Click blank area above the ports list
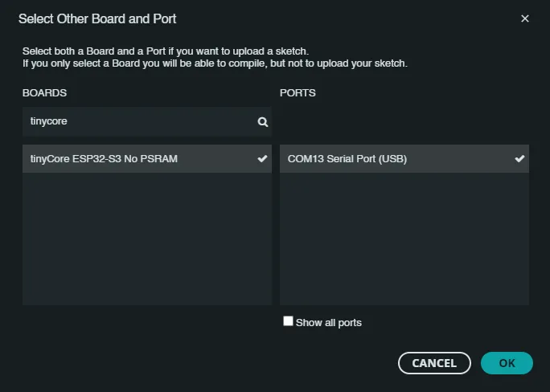Screen dimensions: 550x392 click(404, 122)
